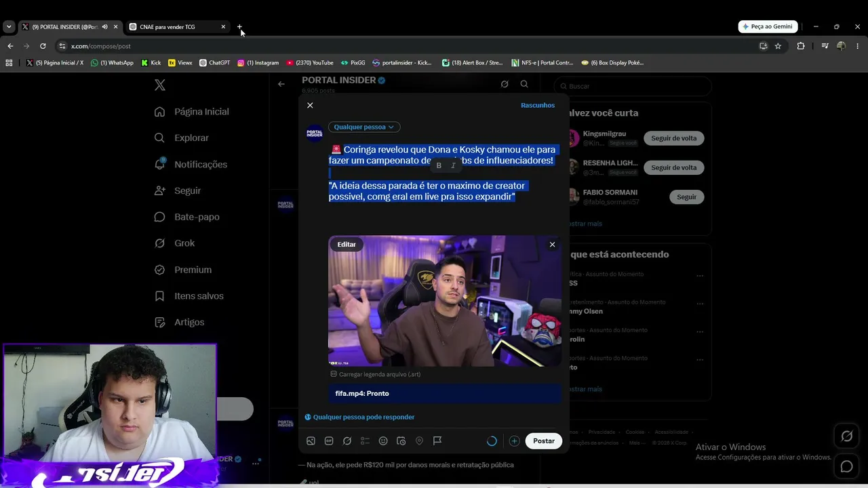Click browser back button
This screenshot has height=488, width=868.
tap(10, 46)
